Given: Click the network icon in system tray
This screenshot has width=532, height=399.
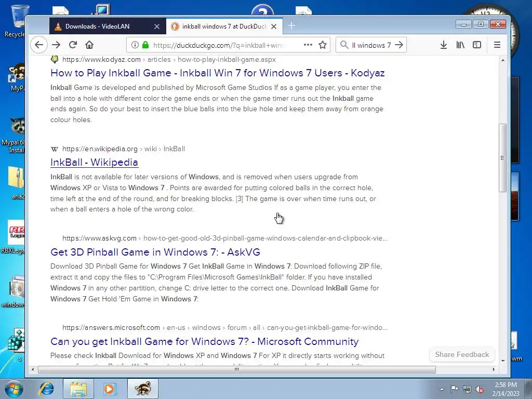Looking at the screenshot, I should tap(467, 389).
